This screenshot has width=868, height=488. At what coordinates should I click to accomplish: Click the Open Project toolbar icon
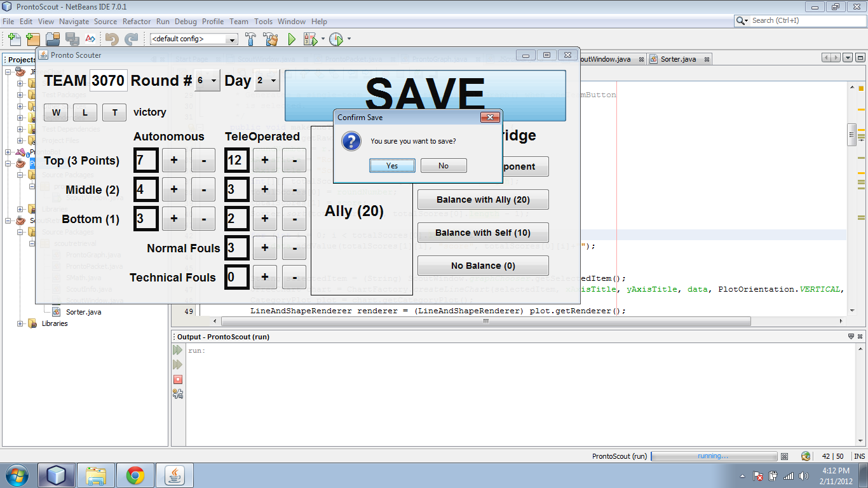pos(52,39)
